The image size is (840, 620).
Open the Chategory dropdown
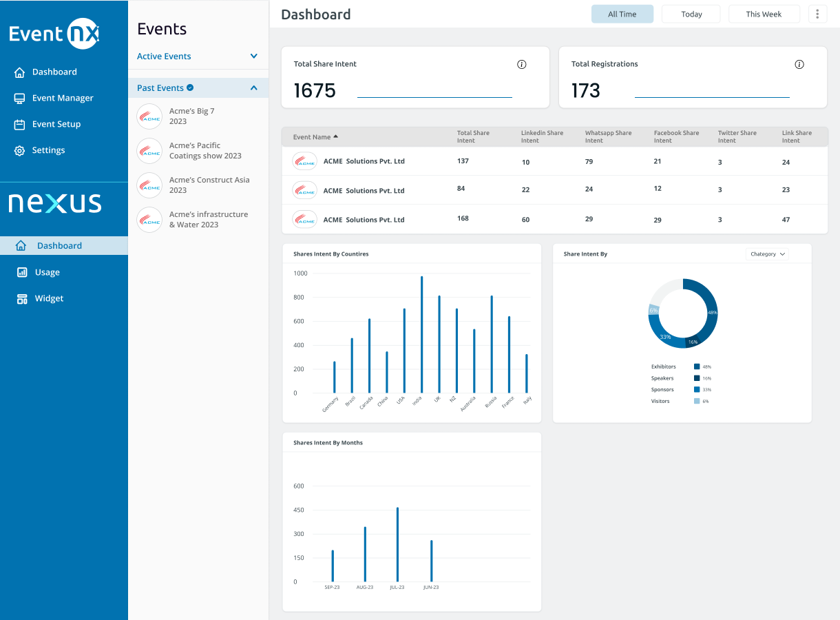[767, 254]
